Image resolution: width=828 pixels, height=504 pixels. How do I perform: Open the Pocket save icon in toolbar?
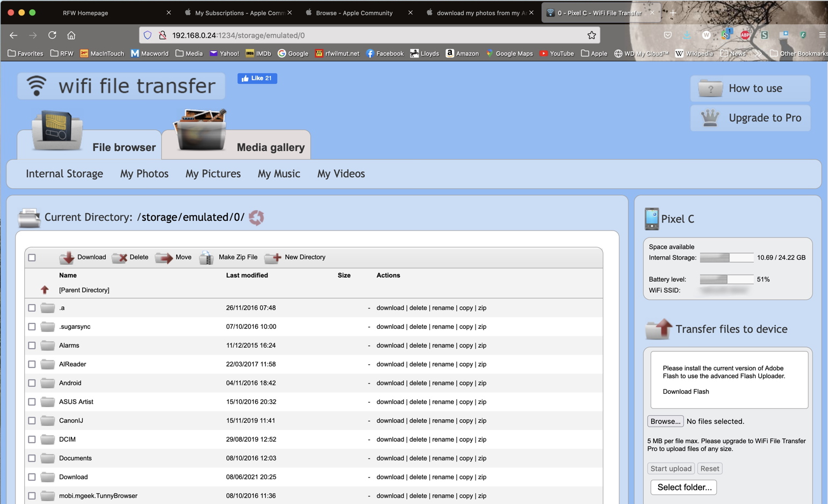[x=667, y=35]
